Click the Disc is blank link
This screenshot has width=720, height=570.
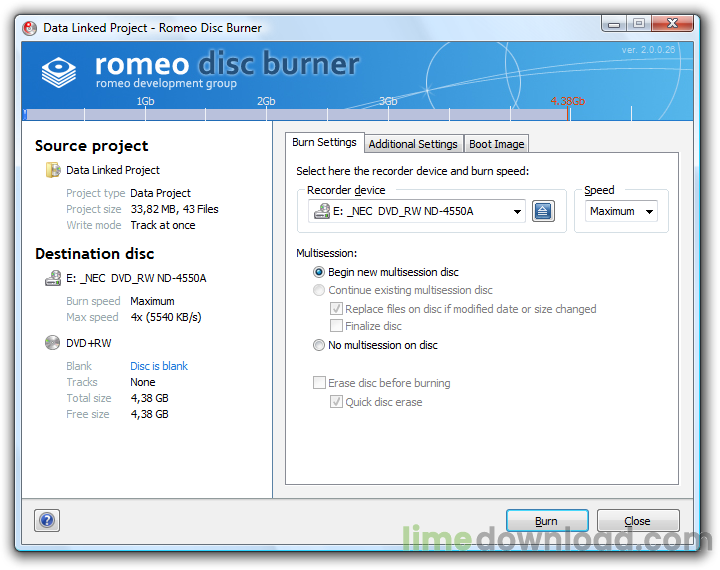point(159,366)
